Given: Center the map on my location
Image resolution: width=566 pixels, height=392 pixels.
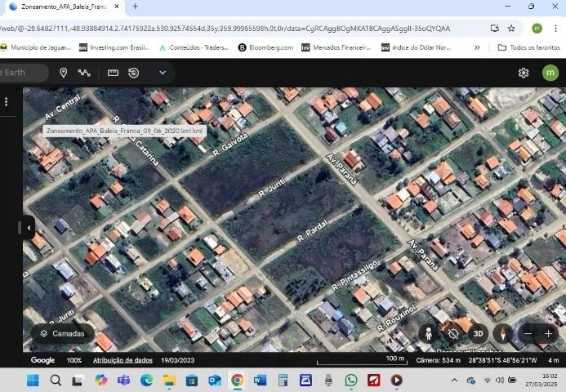Looking at the screenshot, I should (x=453, y=334).
